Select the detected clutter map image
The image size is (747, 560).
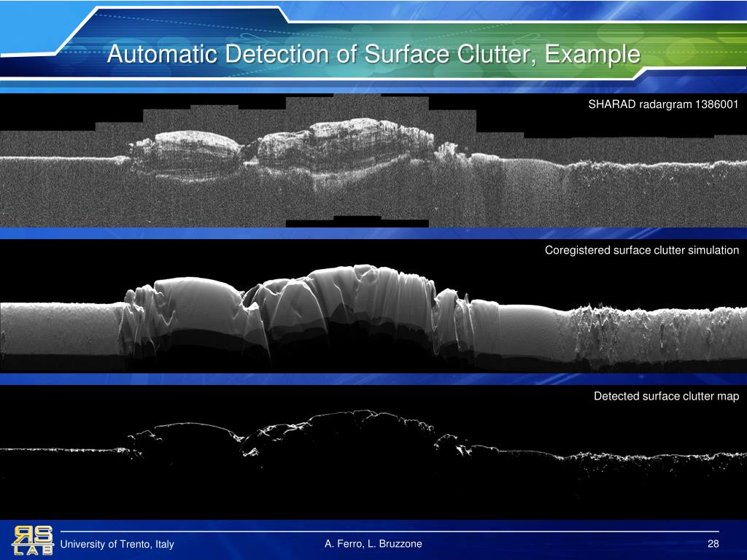pos(373,452)
